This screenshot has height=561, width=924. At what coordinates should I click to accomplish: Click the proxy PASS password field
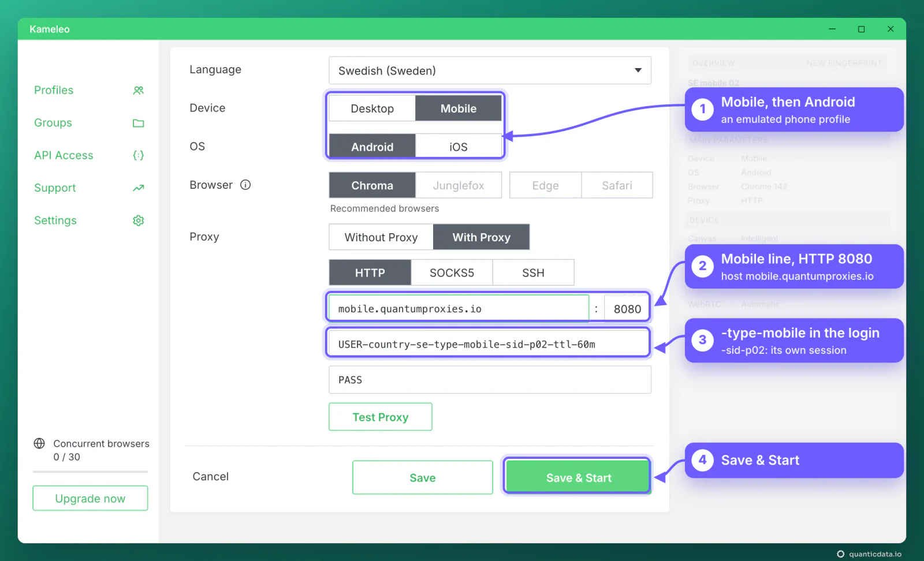coord(490,380)
